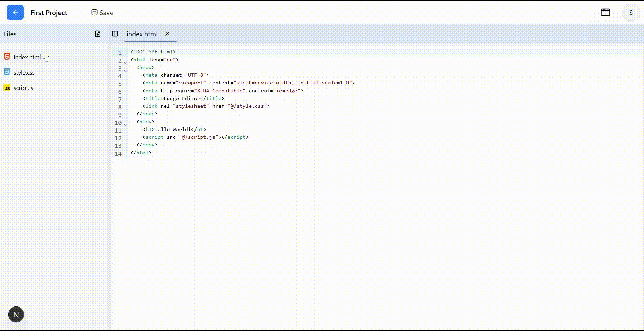Click the JS icon beside script.js
Screen dimensions: 644x331
7,88
